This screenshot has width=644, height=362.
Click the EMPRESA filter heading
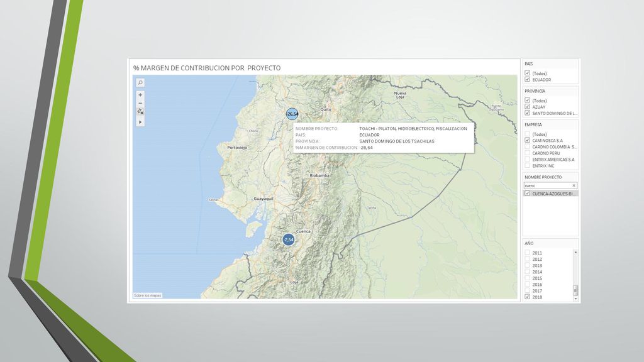click(x=533, y=125)
